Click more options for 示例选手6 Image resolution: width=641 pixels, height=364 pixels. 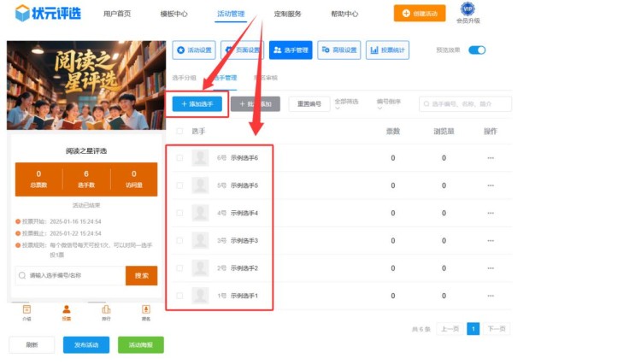(x=491, y=158)
